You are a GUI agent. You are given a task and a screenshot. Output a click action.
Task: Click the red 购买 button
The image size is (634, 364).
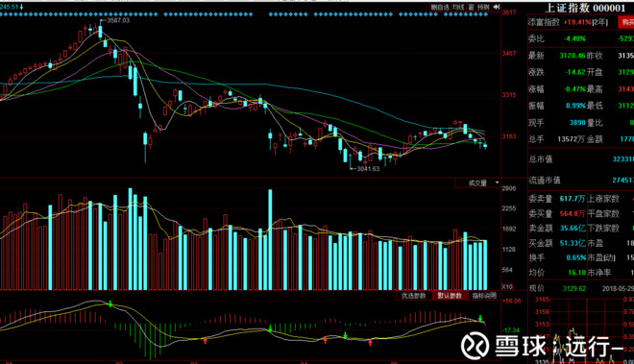(x=626, y=22)
